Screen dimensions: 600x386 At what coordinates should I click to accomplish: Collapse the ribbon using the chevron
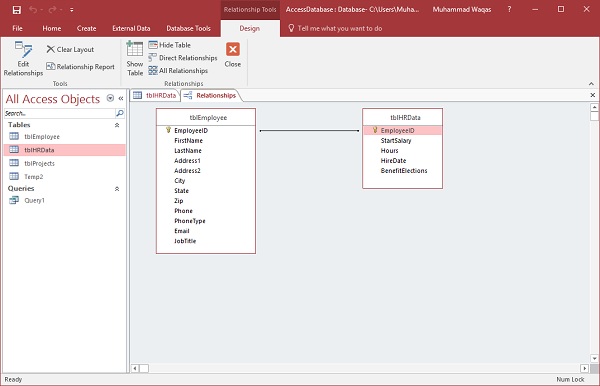(x=591, y=83)
